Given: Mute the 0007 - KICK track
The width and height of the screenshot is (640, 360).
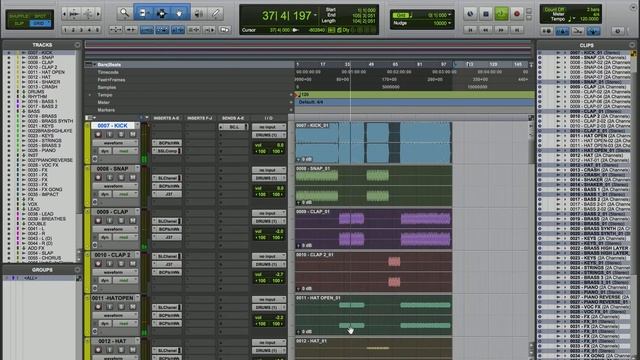Looking at the screenshot, I should coord(133,134).
